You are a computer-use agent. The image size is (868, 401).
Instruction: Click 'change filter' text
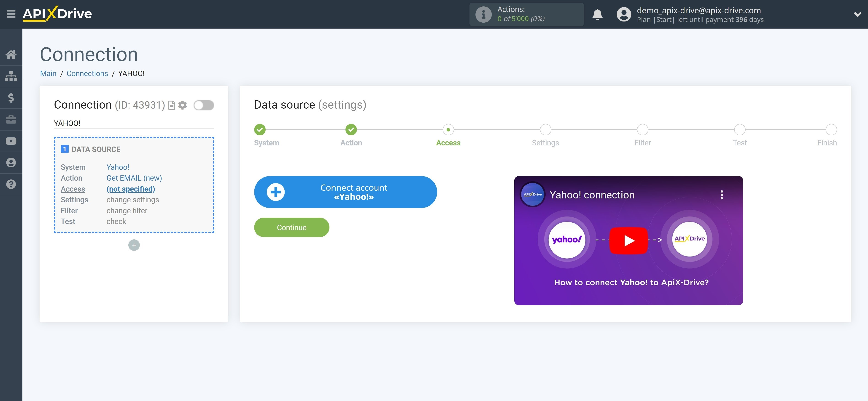(127, 211)
